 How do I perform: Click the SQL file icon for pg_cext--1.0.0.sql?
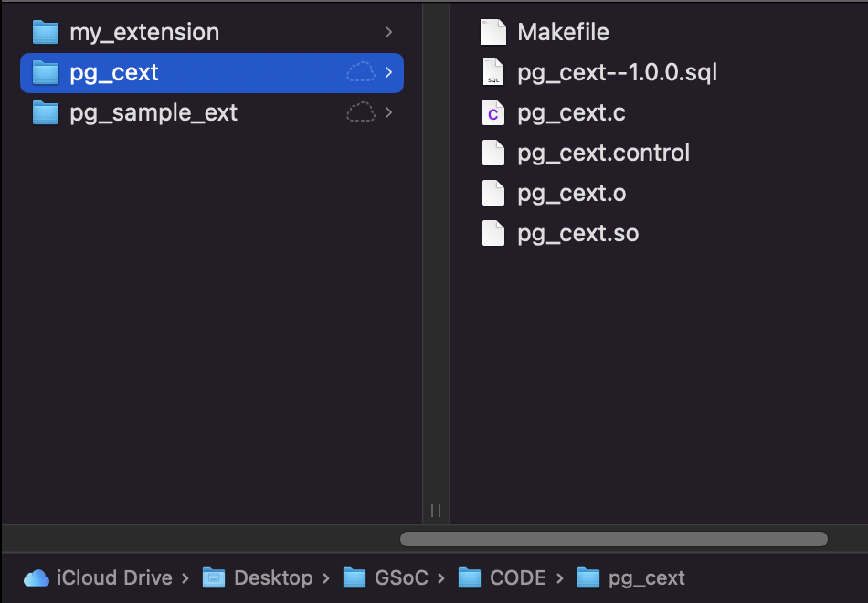click(493, 72)
